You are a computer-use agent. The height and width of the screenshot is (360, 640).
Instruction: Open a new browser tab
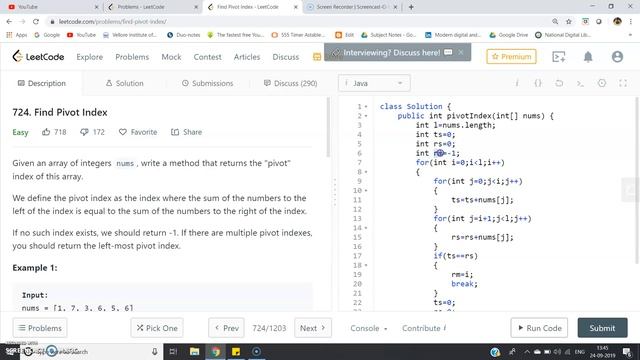click(411, 7)
